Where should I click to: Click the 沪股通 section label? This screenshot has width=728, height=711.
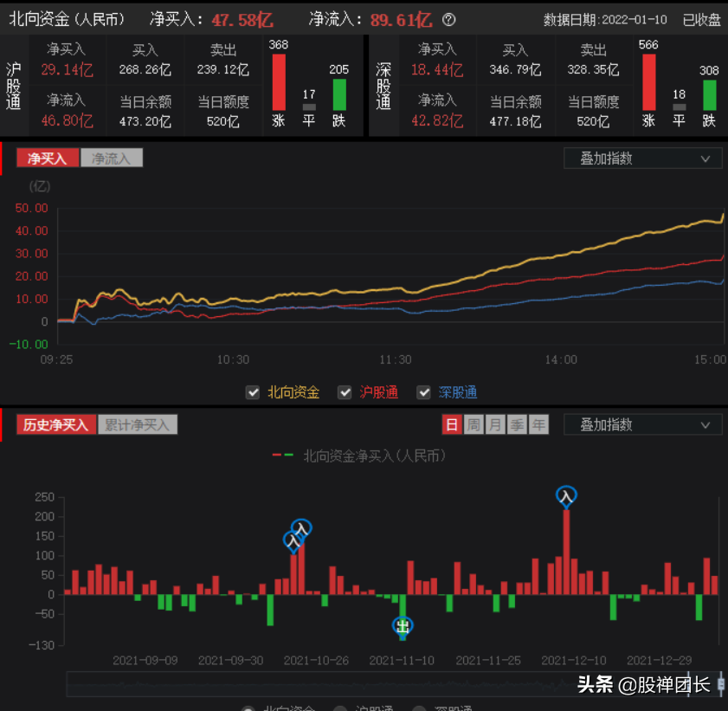pos(14,87)
